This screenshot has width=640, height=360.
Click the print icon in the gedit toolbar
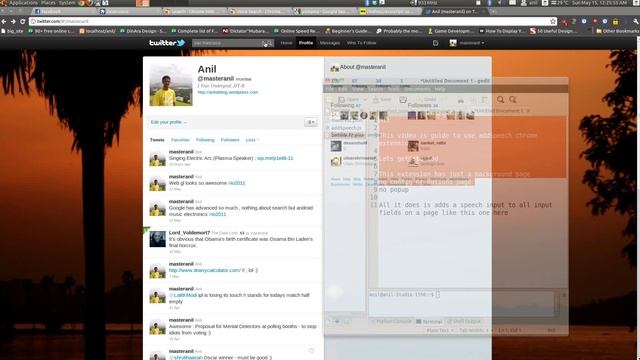pyautogui.click(x=403, y=100)
